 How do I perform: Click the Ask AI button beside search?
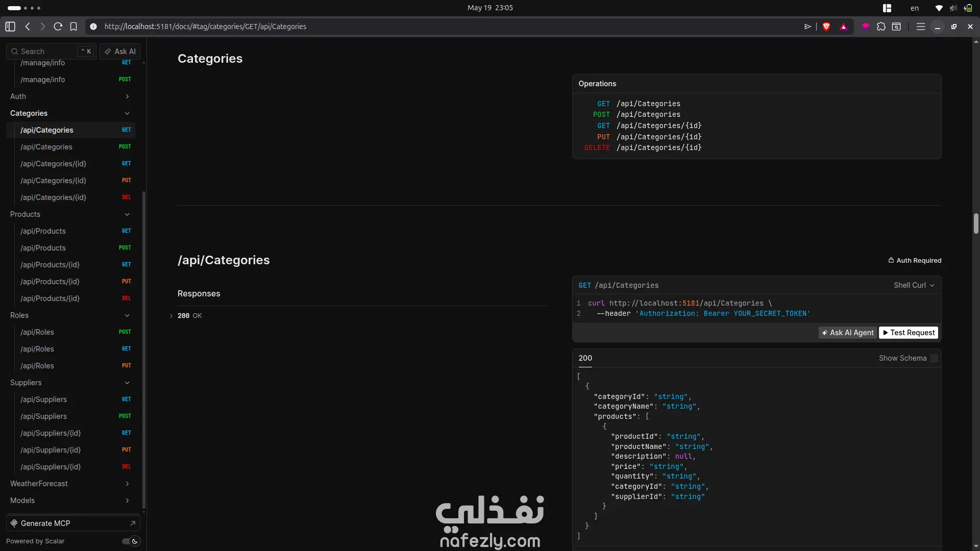[x=120, y=52]
